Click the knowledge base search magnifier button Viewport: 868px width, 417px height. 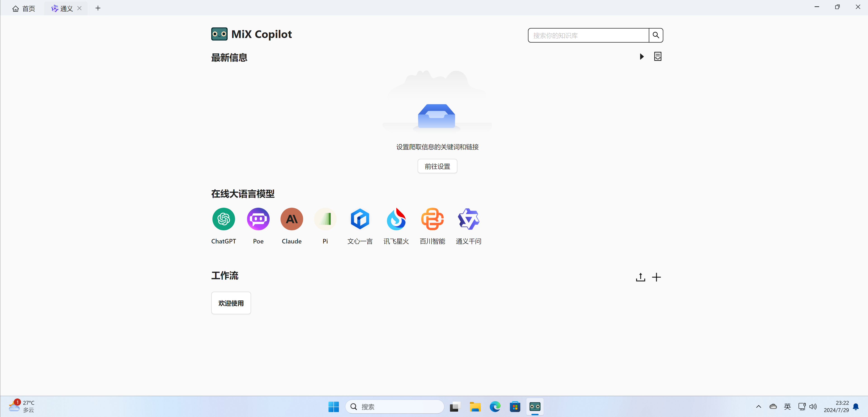656,35
